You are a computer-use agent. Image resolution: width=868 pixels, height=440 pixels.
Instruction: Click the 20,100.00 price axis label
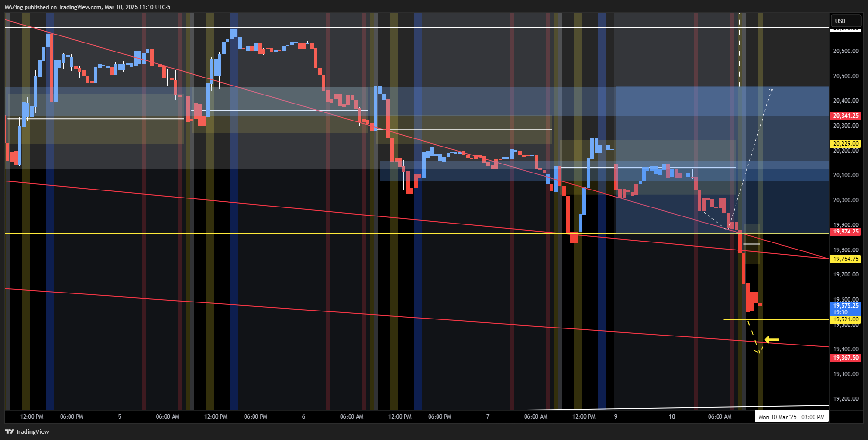click(846, 175)
